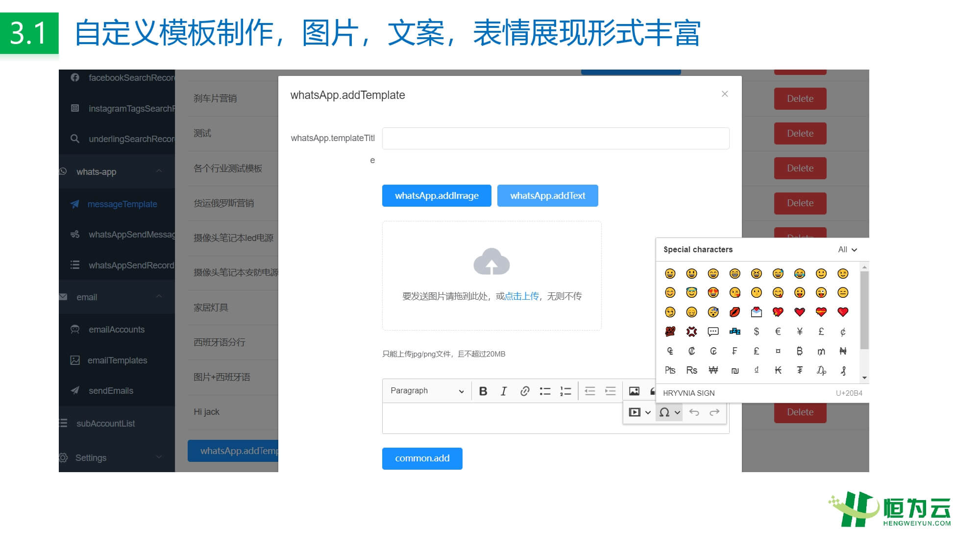980x551 pixels.
Task: Click the 点击上传 upload link
Action: pos(522,296)
